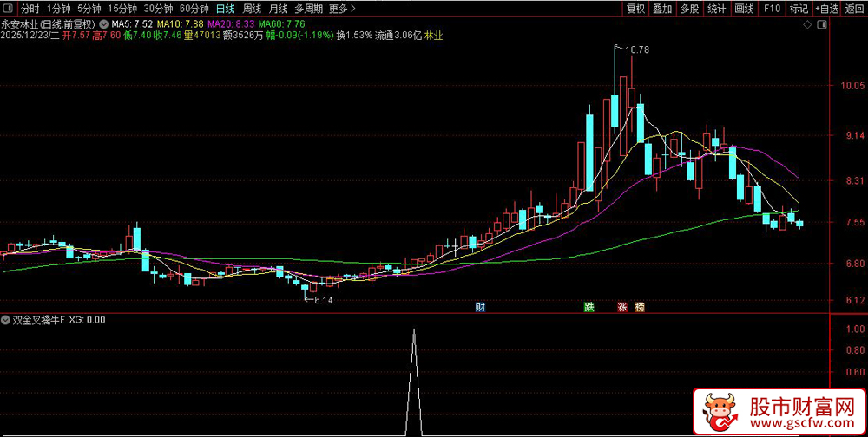Click the 跌 event marker
868x437 pixels.
[589, 307]
